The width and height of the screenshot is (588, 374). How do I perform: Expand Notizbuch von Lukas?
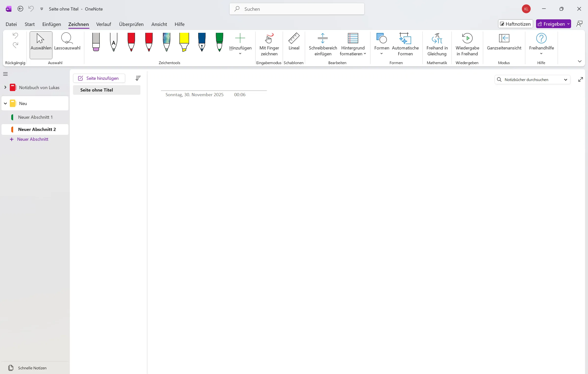click(5, 87)
